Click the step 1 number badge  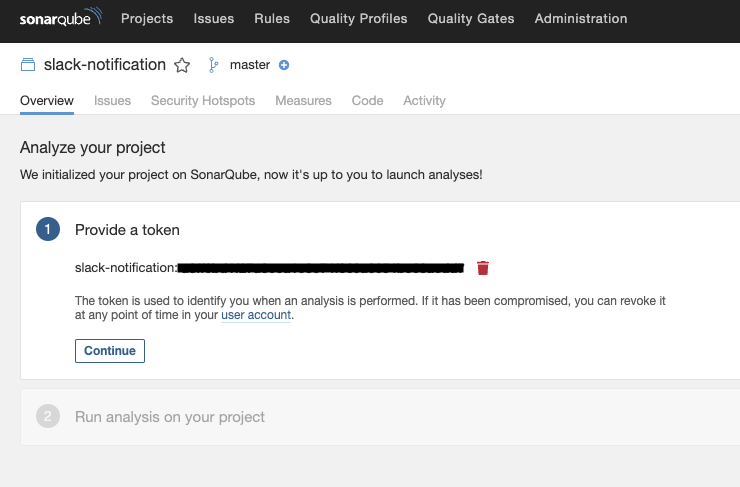[x=48, y=229]
